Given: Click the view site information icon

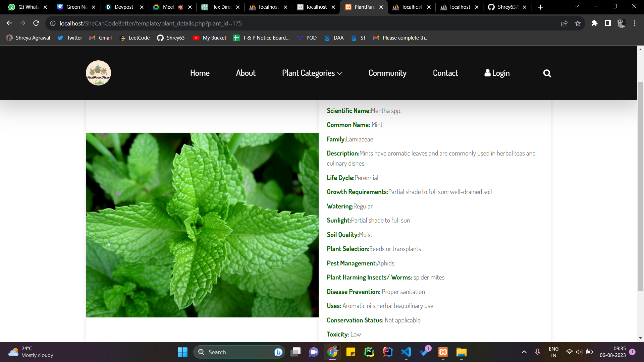Looking at the screenshot, I should (53, 23).
